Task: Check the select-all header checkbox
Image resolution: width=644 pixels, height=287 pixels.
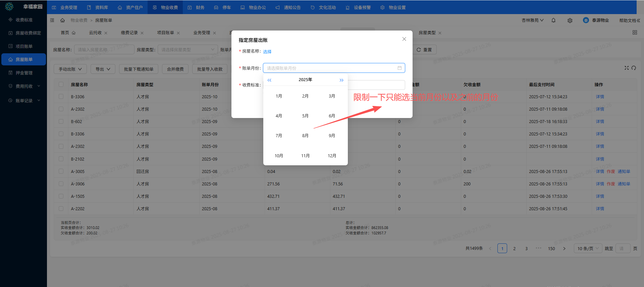Action: coord(61,84)
